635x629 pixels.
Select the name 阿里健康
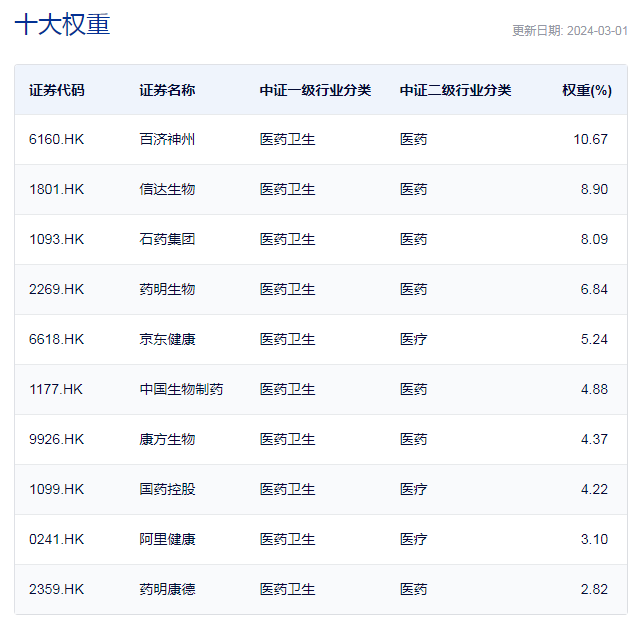tap(167, 539)
